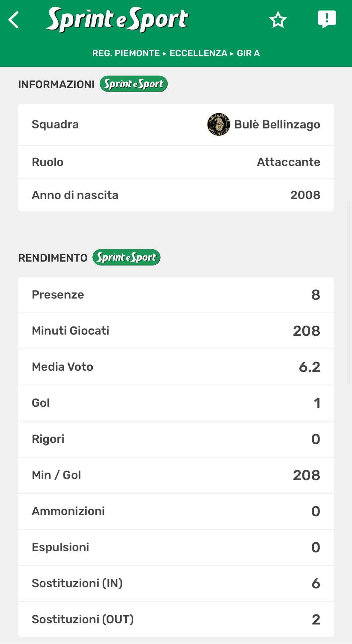Open the Bulè Bellinzago team link
The width and height of the screenshot is (352, 644).
click(277, 124)
